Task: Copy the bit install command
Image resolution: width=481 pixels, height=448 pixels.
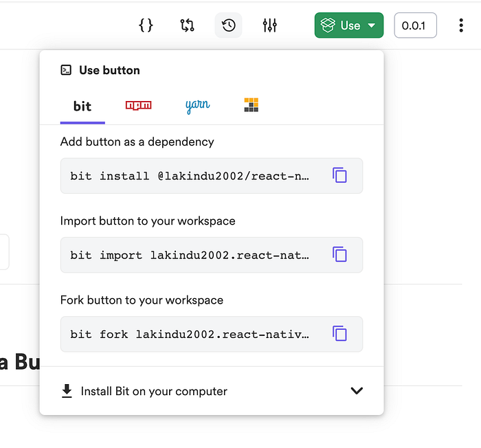Action: click(x=339, y=175)
